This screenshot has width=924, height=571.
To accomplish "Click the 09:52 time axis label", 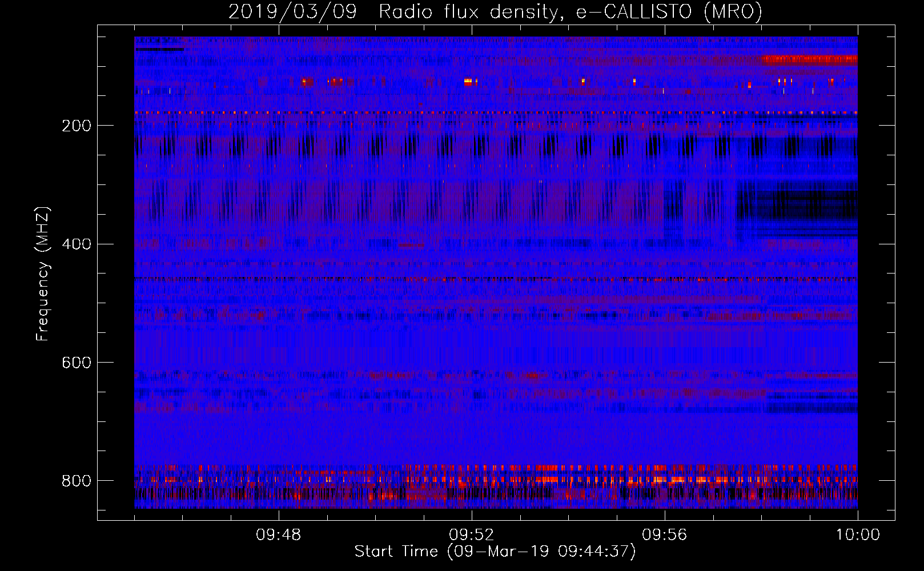I will [x=472, y=535].
